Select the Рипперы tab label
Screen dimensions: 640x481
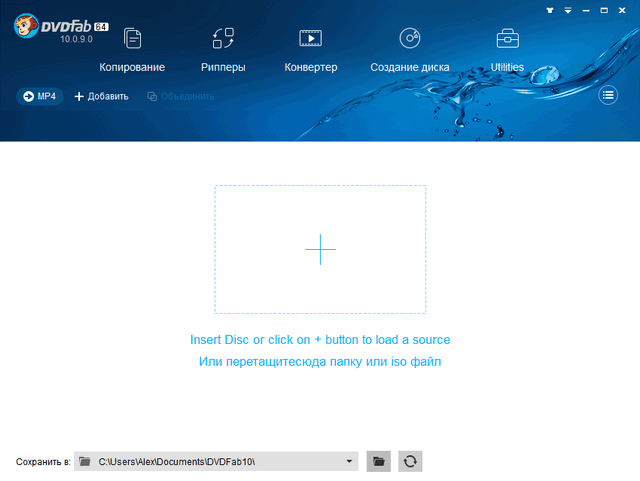(223, 67)
